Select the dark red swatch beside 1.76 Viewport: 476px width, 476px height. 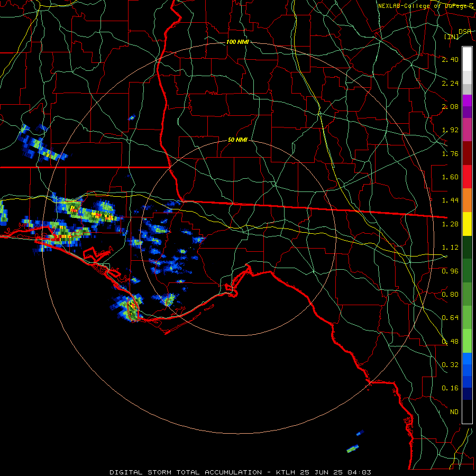[x=467, y=153]
